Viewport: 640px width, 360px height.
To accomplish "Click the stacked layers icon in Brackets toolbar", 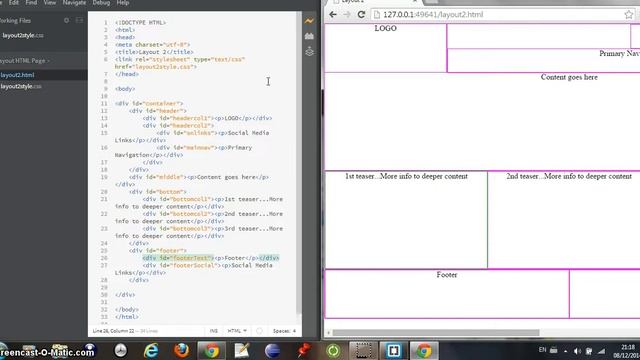I will pos(309,51).
